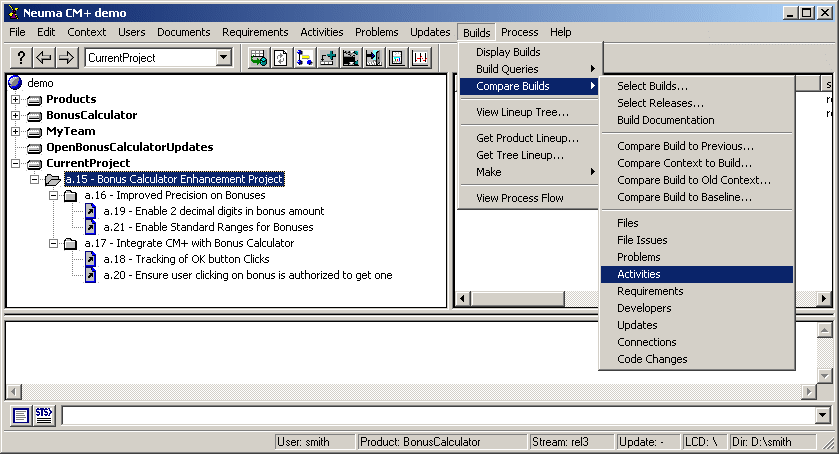The image size is (839, 454).
Task: Open the CurrentProject combo box dropdown arrow
Action: point(224,57)
